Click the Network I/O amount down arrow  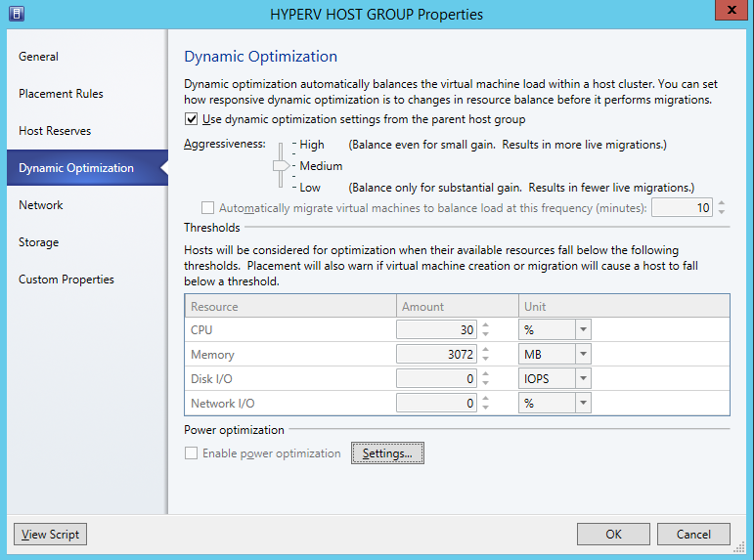point(486,408)
